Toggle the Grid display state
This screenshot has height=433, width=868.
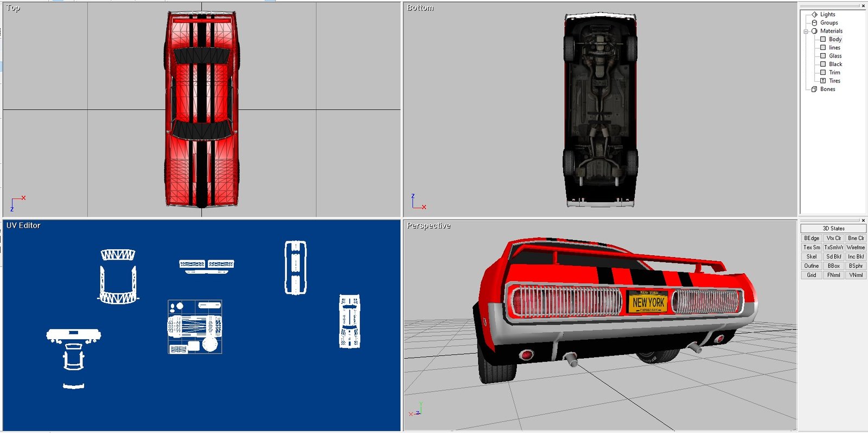(811, 275)
